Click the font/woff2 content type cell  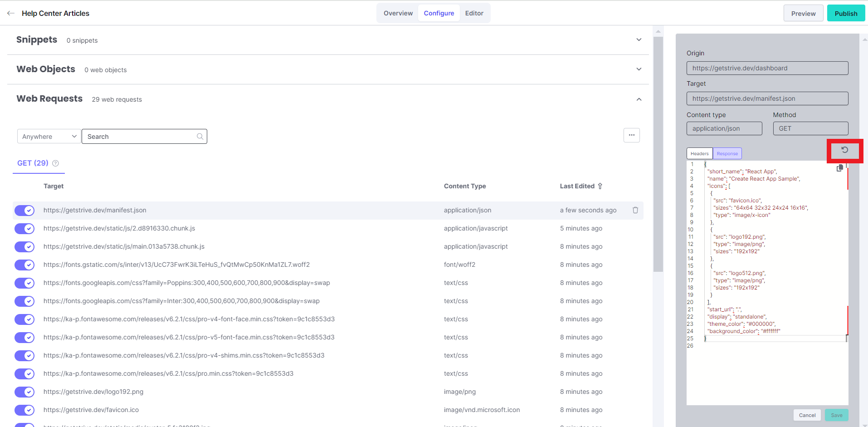click(x=459, y=265)
